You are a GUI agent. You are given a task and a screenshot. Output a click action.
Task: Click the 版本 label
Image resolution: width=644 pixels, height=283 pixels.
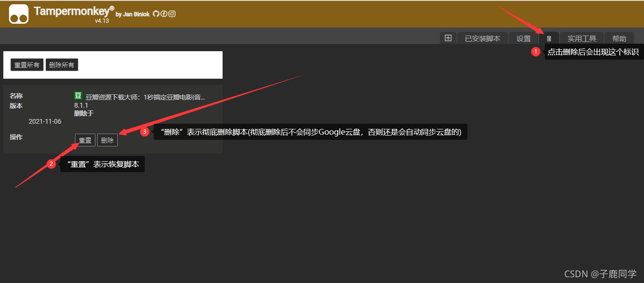[x=16, y=106]
